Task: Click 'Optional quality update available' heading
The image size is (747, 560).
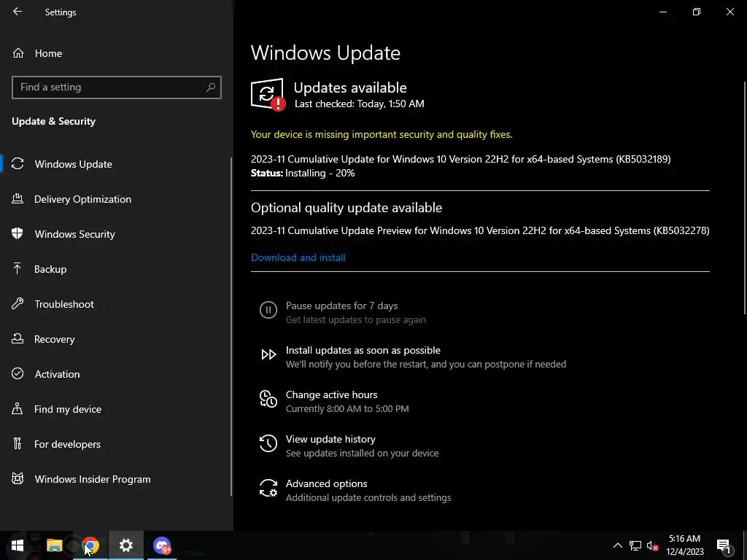Action: (x=347, y=208)
